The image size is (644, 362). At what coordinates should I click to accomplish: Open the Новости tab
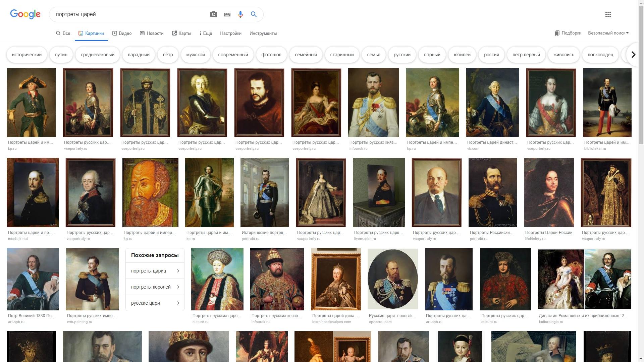click(x=152, y=33)
